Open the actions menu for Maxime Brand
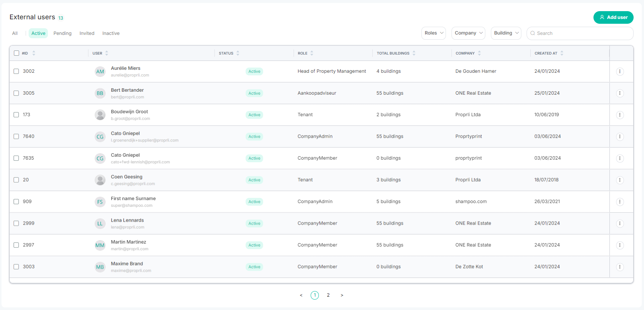This screenshot has height=310, width=644. [619, 267]
